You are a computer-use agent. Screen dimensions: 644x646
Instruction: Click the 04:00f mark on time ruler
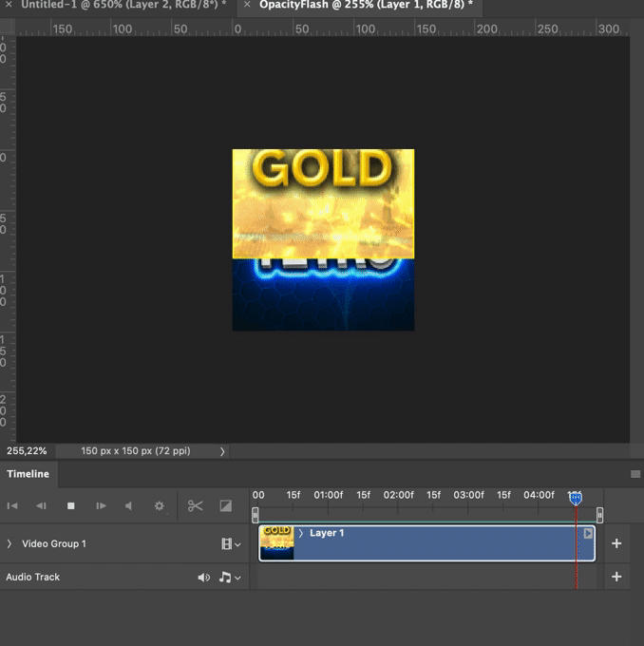pyautogui.click(x=539, y=495)
